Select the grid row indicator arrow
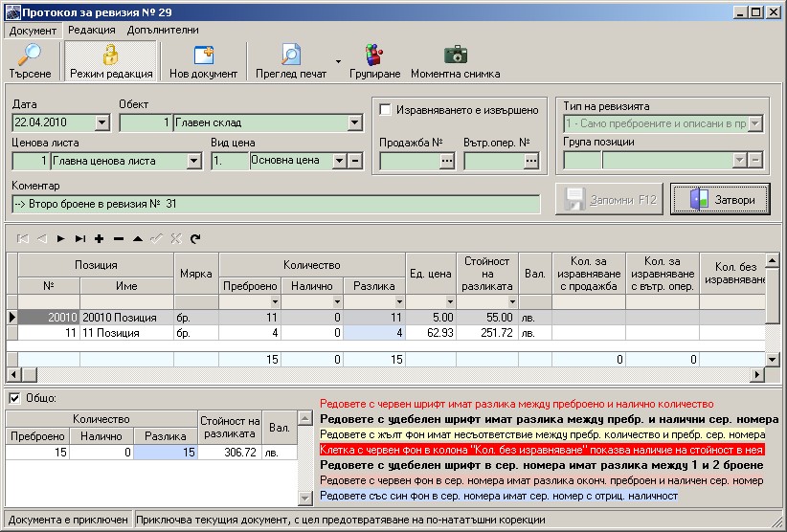787x532 pixels. (12, 318)
